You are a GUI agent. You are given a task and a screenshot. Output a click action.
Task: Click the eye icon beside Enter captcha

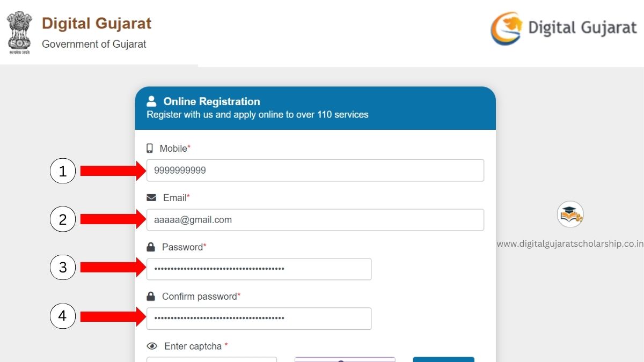(152, 346)
